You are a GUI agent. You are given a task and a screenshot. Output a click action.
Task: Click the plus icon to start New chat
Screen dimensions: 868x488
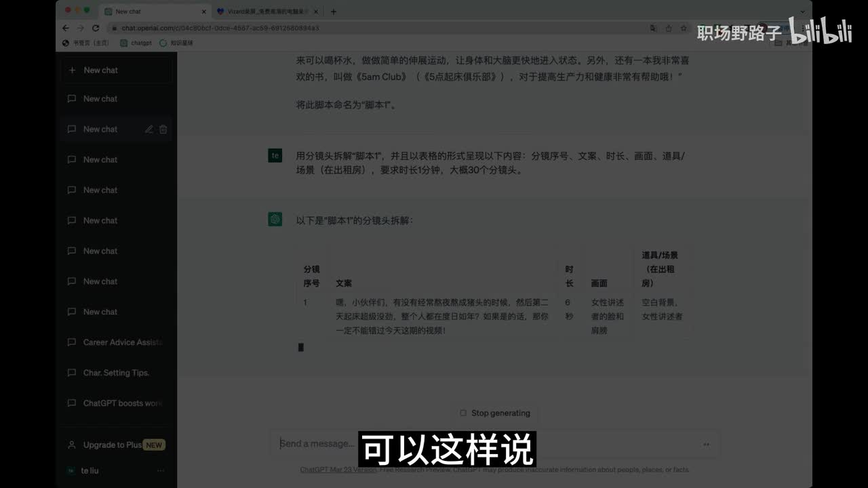[x=73, y=70]
